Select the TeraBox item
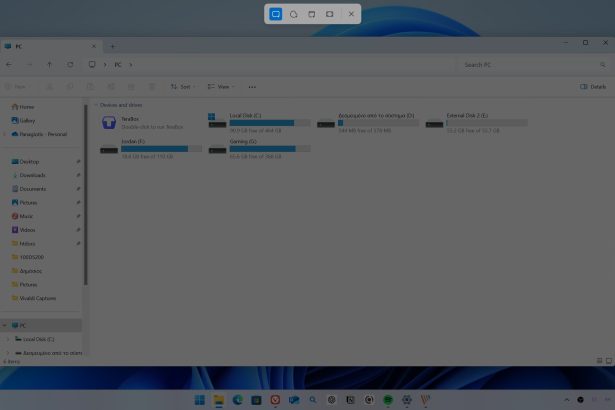The width and height of the screenshot is (615, 410). click(149, 122)
